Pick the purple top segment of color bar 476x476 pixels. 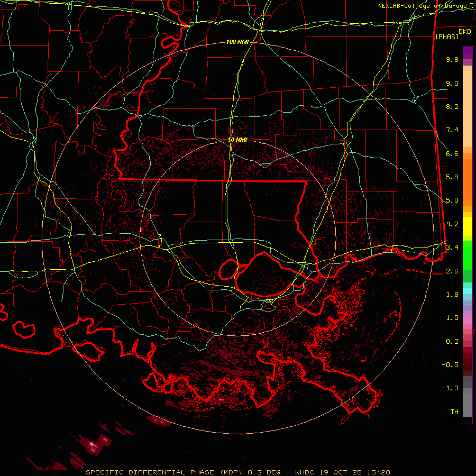point(467,53)
